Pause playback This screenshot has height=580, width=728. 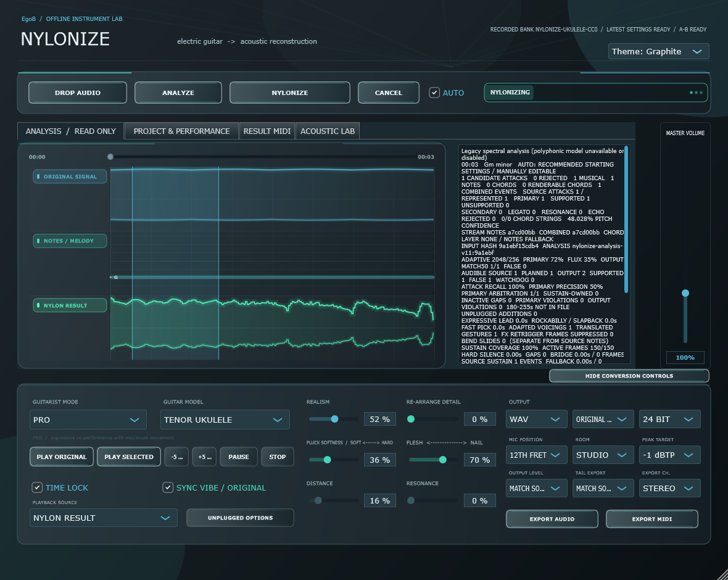[239, 457]
